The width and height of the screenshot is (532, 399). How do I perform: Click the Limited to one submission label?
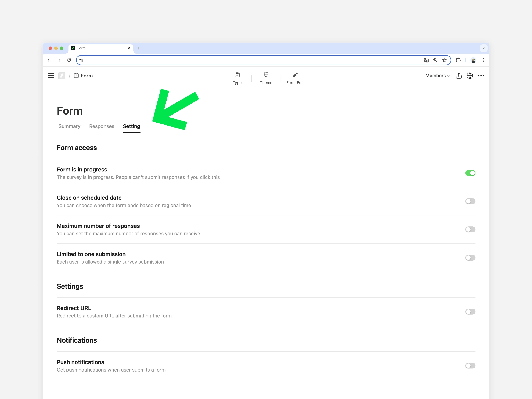[x=91, y=254]
